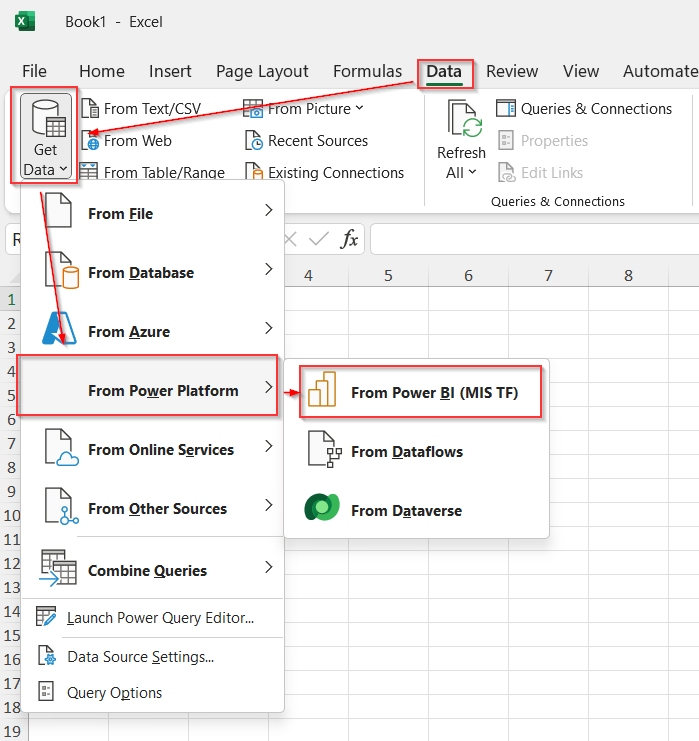Click the From Web globe icon
699x741 pixels.
click(x=90, y=141)
